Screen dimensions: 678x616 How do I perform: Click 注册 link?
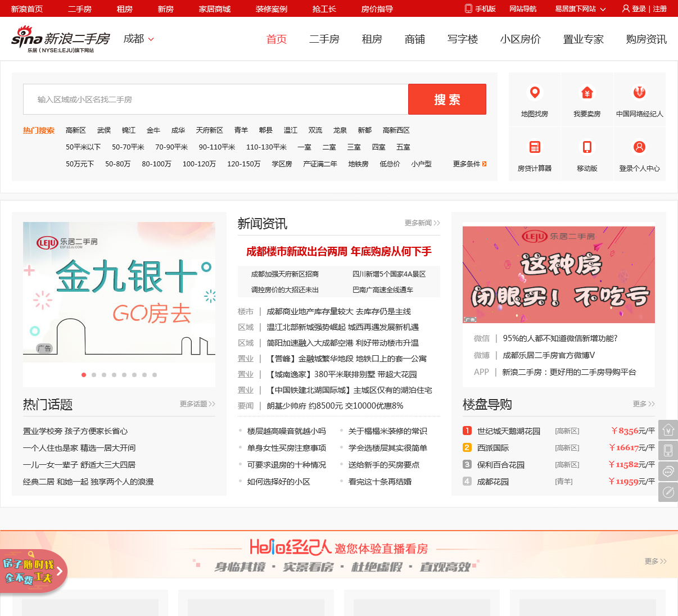point(660,8)
